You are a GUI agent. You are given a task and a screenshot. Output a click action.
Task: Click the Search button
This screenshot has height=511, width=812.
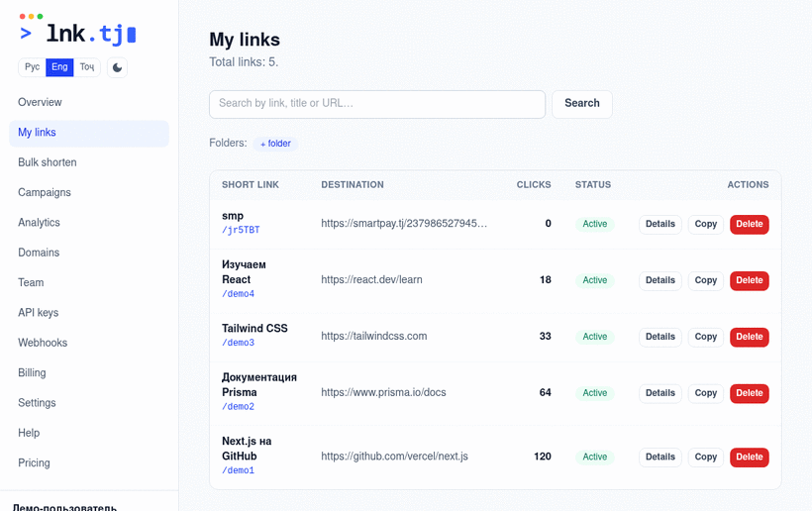coord(582,104)
